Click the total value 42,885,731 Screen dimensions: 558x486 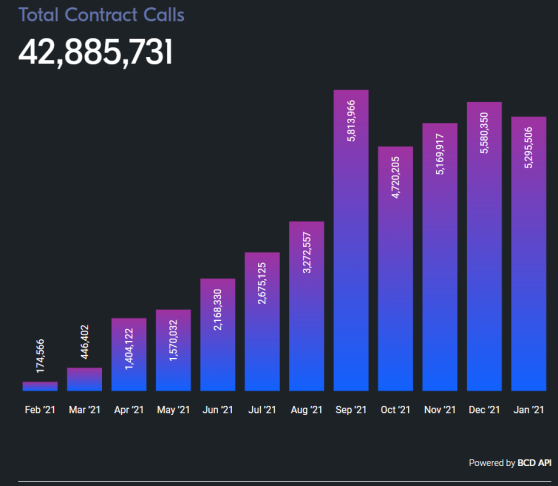pyautogui.click(x=96, y=52)
